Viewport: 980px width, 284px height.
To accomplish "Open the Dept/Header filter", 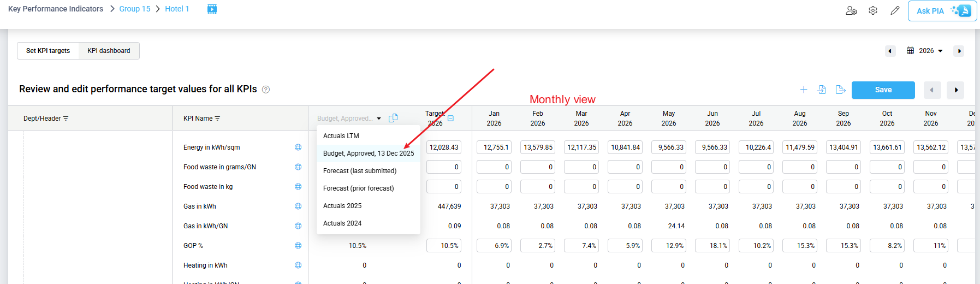I will 66,119.
